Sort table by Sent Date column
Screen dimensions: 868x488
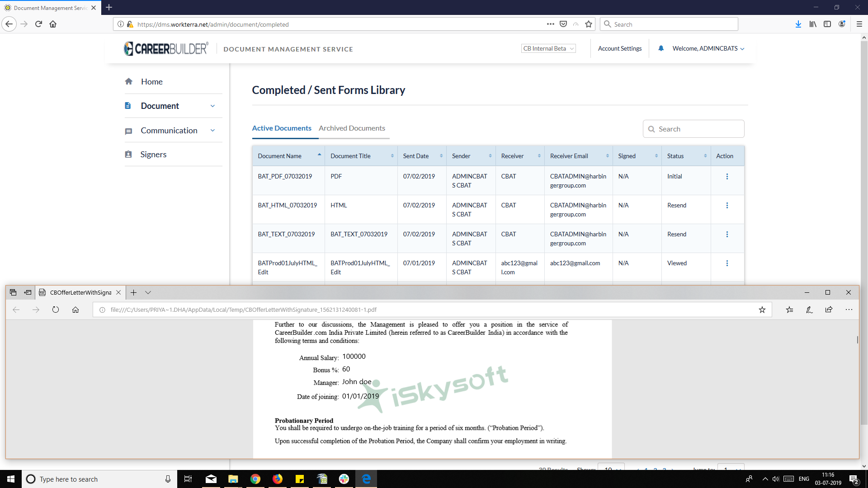pos(422,156)
